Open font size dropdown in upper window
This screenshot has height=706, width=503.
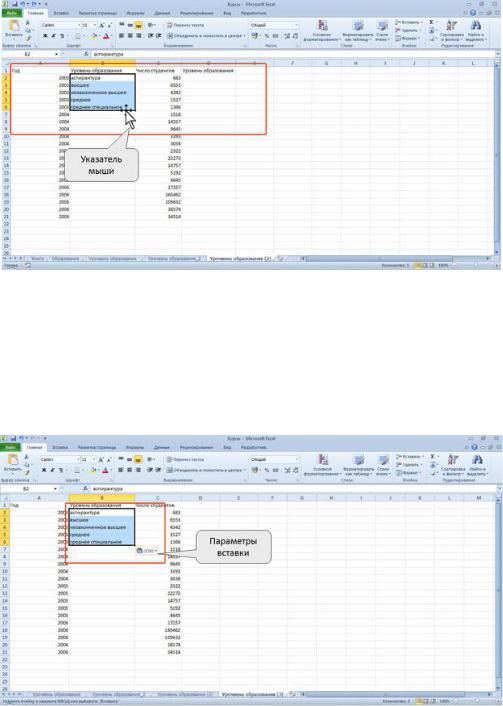94,25
